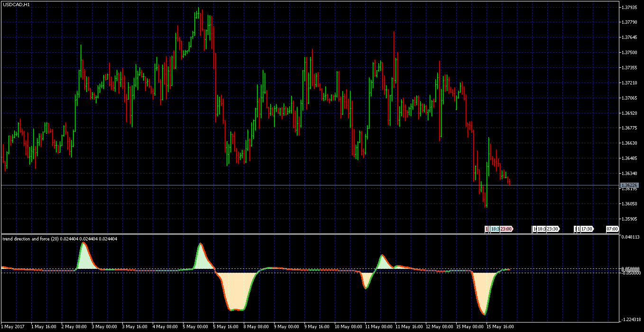Select the USDCAD,H1 chart label
644x332 pixels.
click(x=17, y=4)
